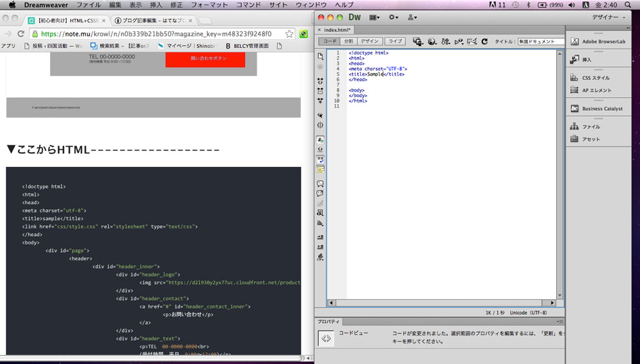Open the BELCY管理画面 bookmark
Screen dimensions: 640x364
click(x=247, y=46)
